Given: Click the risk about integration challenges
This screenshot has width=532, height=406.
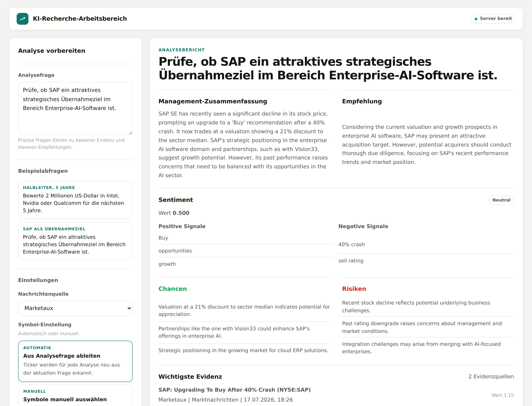Looking at the screenshot, I should tap(428, 348).
